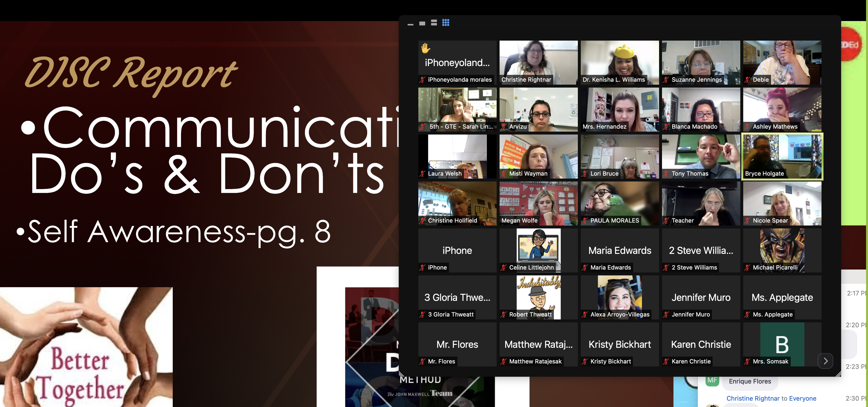Click muted mic icon beside Michael Picarelli
This screenshot has height=407, width=868.
(747, 268)
